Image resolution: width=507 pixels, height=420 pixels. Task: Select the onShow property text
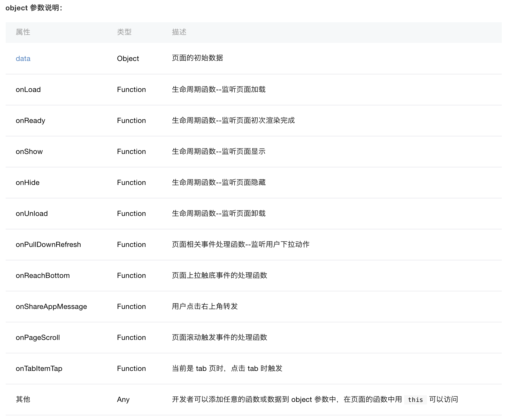coord(29,152)
